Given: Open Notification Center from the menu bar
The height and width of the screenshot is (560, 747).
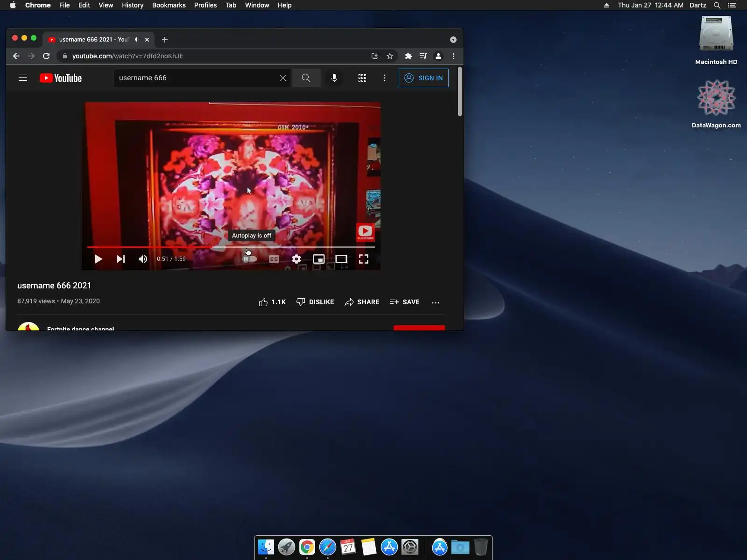Looking at the screenshot, I should [732, 5].
